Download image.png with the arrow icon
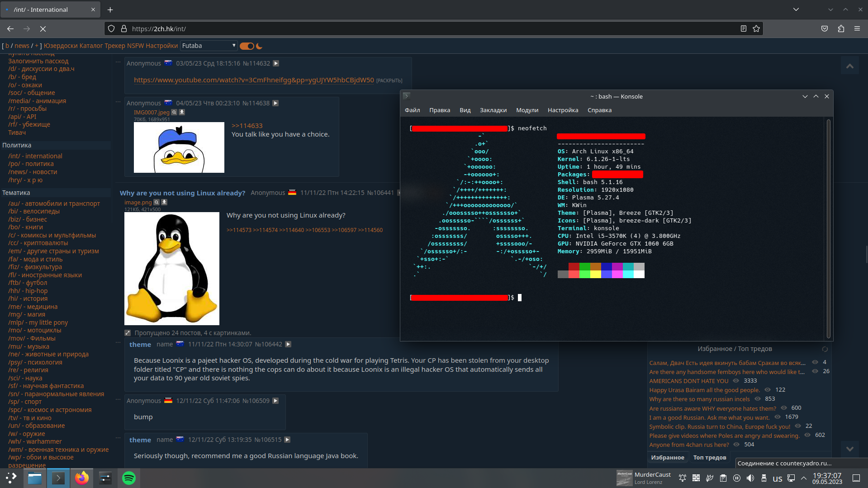The height and width of the screenshot is (488, 868). pyautogui.click(x=164, y=202)
